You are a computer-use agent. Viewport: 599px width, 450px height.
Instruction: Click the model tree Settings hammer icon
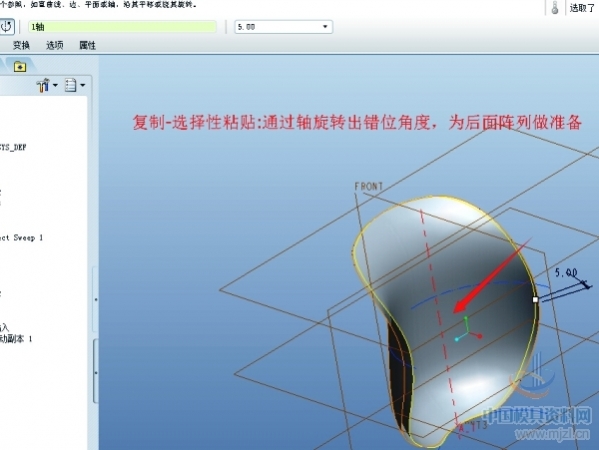coord(43,85)
